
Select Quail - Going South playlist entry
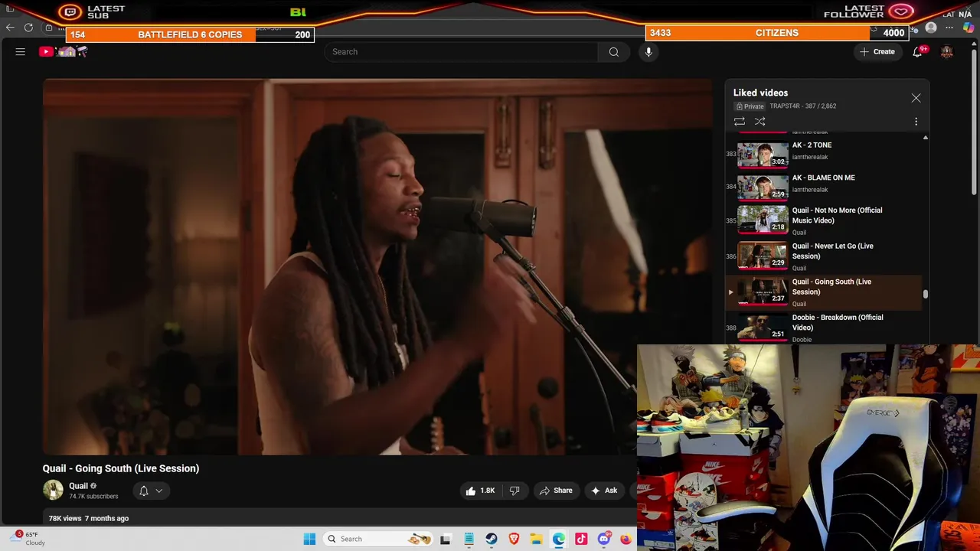coord(823,292)
